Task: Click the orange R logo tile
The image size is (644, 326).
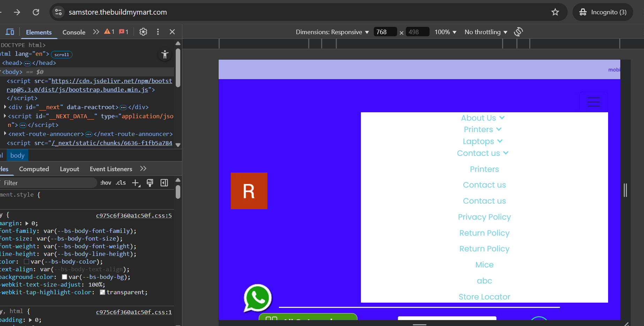Action: [249, 191]
